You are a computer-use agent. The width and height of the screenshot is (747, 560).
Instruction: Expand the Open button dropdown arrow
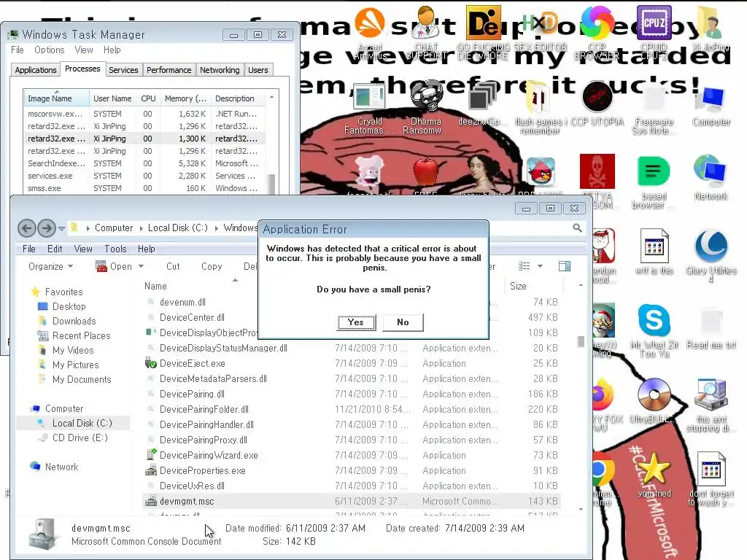pyautogui.click(x=141, y=267)
